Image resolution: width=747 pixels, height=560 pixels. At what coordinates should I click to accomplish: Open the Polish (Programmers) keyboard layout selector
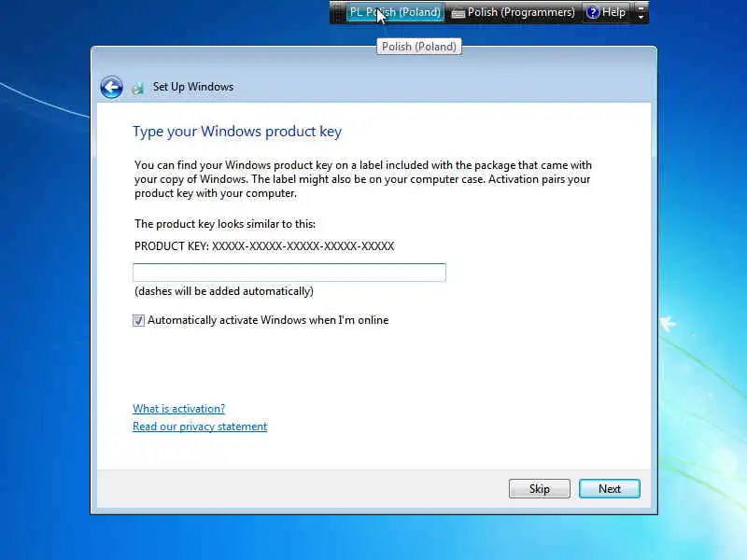513,12
